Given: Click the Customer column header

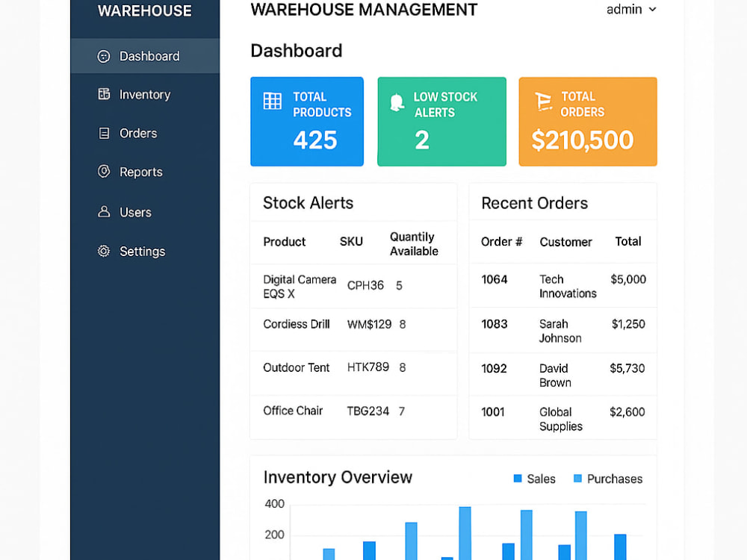Looking at the screenshot, I should click(x=565, y=242).
